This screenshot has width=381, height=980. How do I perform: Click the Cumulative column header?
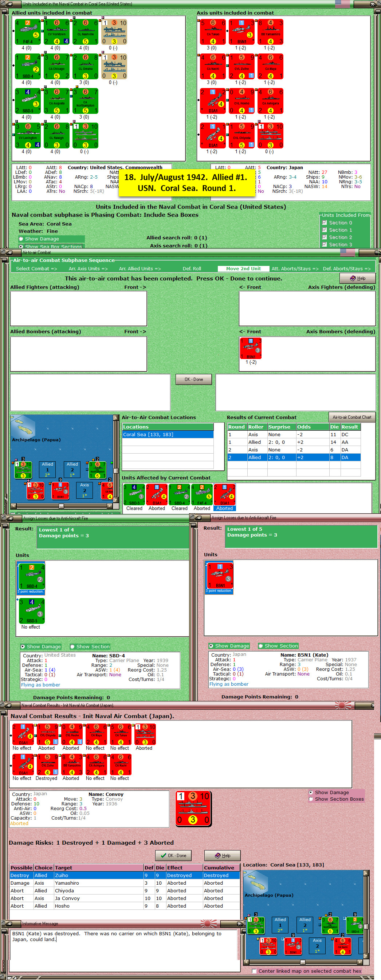click(x=221, y=868)
